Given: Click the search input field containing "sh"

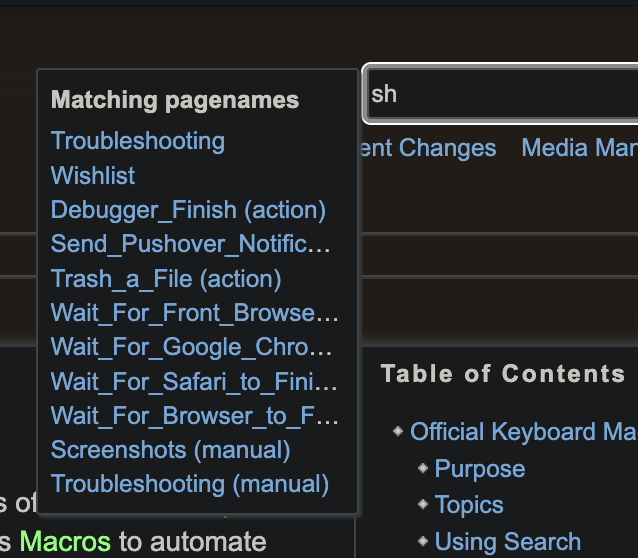Looking at the screenshot, I should [x=500, y=95].
